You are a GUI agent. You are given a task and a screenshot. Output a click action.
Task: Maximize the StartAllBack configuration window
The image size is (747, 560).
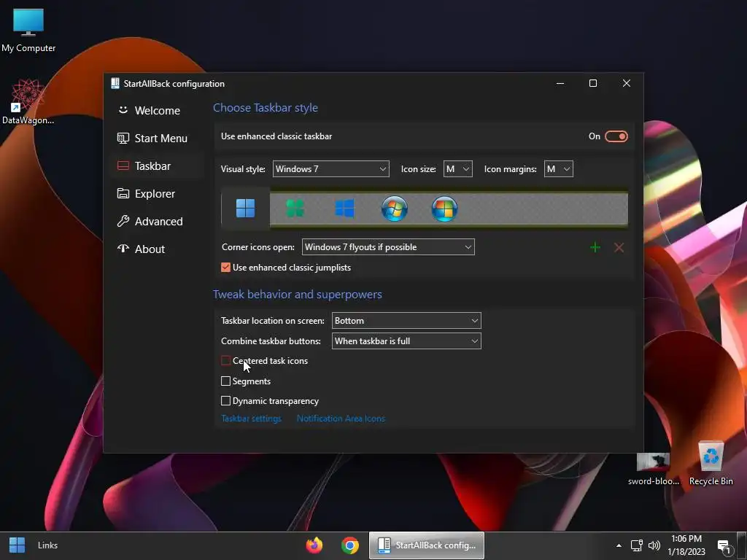click(593, 83)
